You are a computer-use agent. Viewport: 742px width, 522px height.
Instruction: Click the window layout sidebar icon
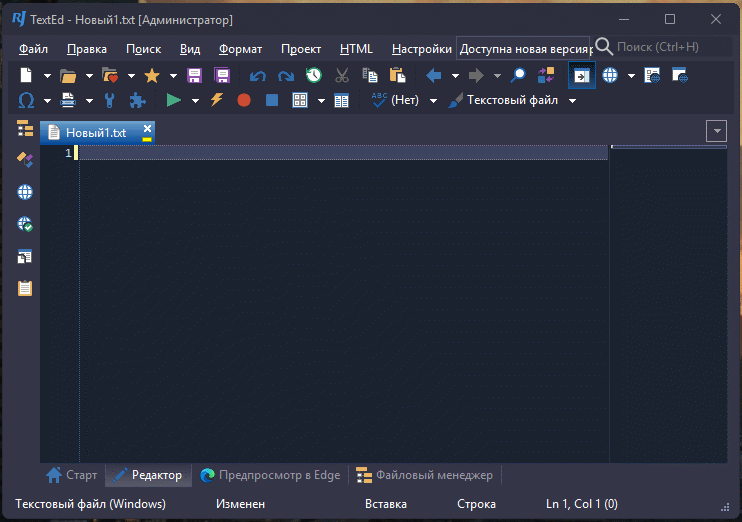[25, 256]
